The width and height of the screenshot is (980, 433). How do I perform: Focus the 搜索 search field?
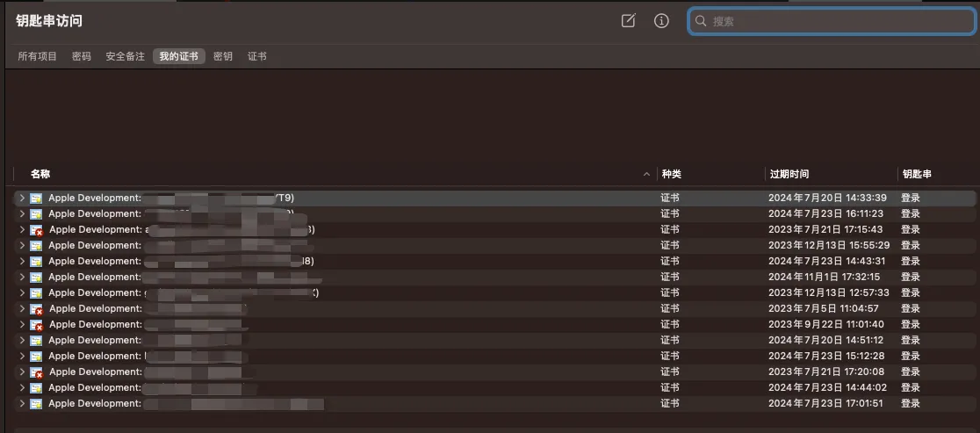pyautogui.click(x=834, y=21)
